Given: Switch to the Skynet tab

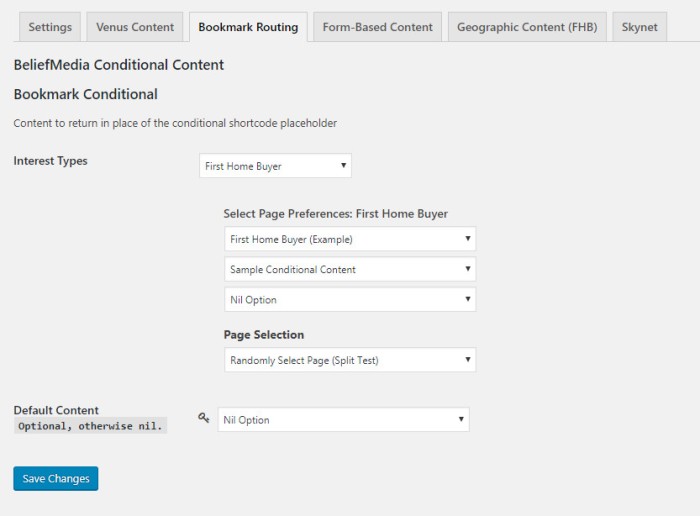Looking at the screenshot, I should [x=639, y=27].
